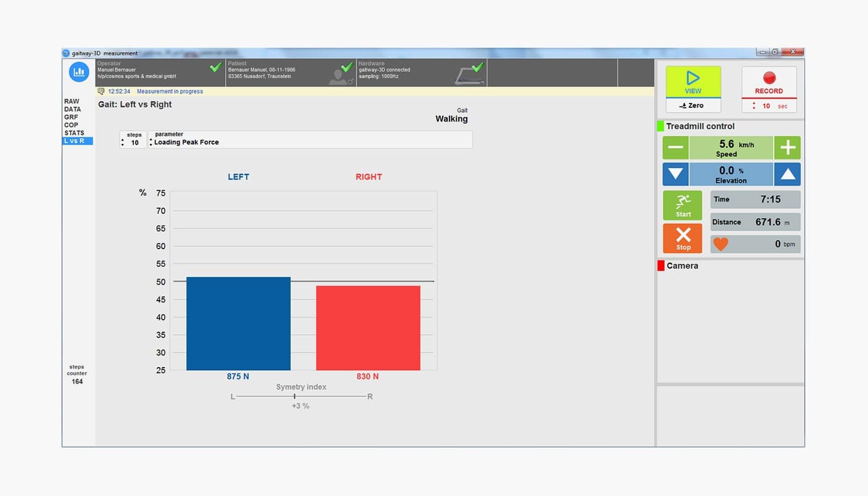Adjust the record seconds stepper
Viewport: 868px width, 496px height.
coord(754,106)
